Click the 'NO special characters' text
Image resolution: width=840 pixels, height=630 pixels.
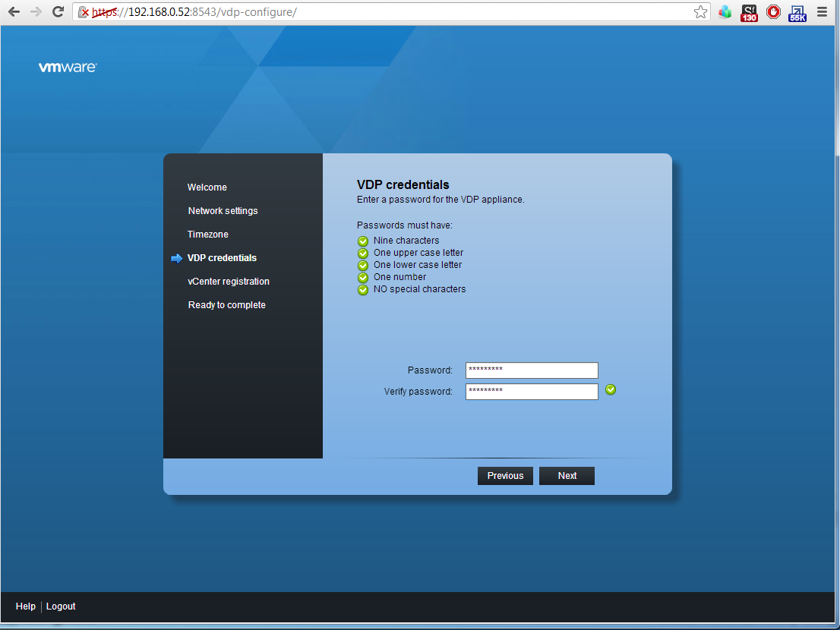419,289
